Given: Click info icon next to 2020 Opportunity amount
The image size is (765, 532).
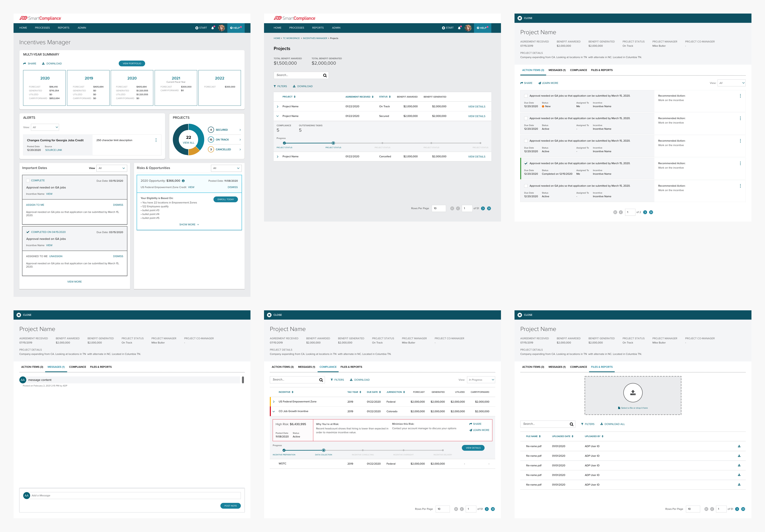Looking at the screenshot, I should pos(183,181).
